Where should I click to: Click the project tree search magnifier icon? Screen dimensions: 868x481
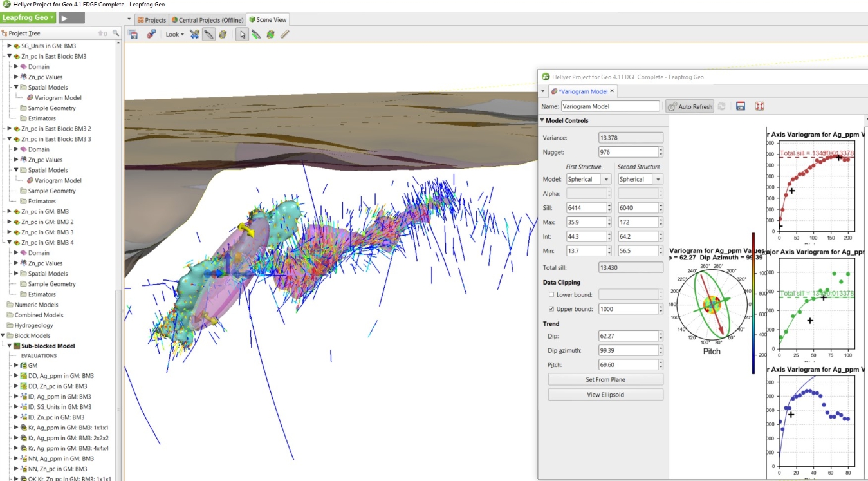116,33
